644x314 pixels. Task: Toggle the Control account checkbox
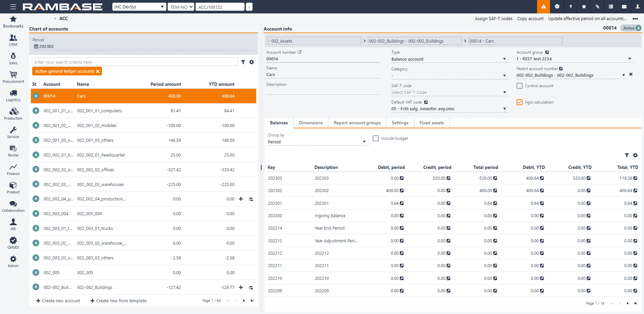point(520,86)
